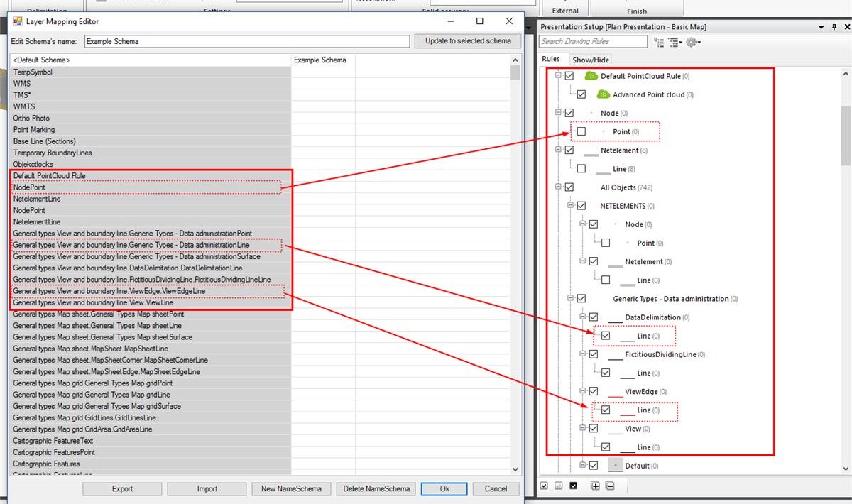Click the expand-all plus icon below the tree

point(595,486)
